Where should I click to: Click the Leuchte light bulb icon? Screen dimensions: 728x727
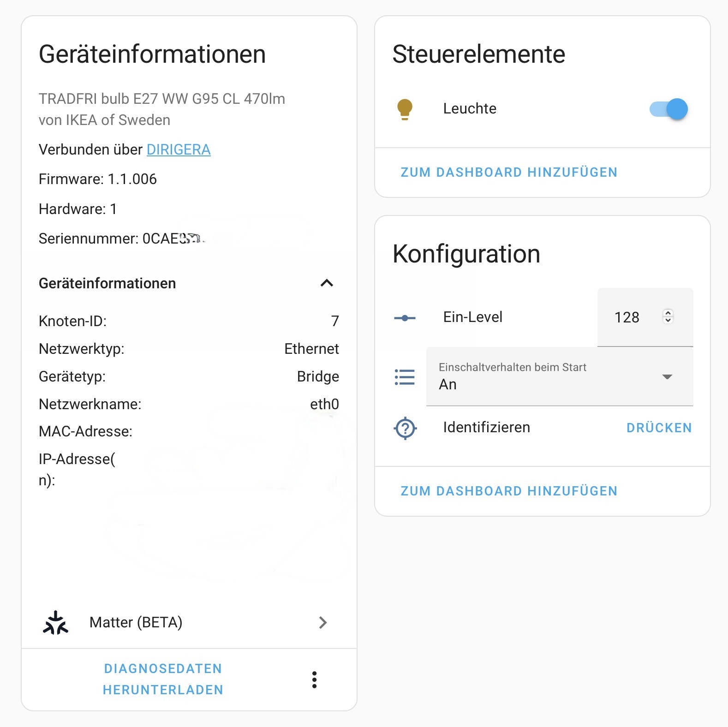tap(405, 109)
